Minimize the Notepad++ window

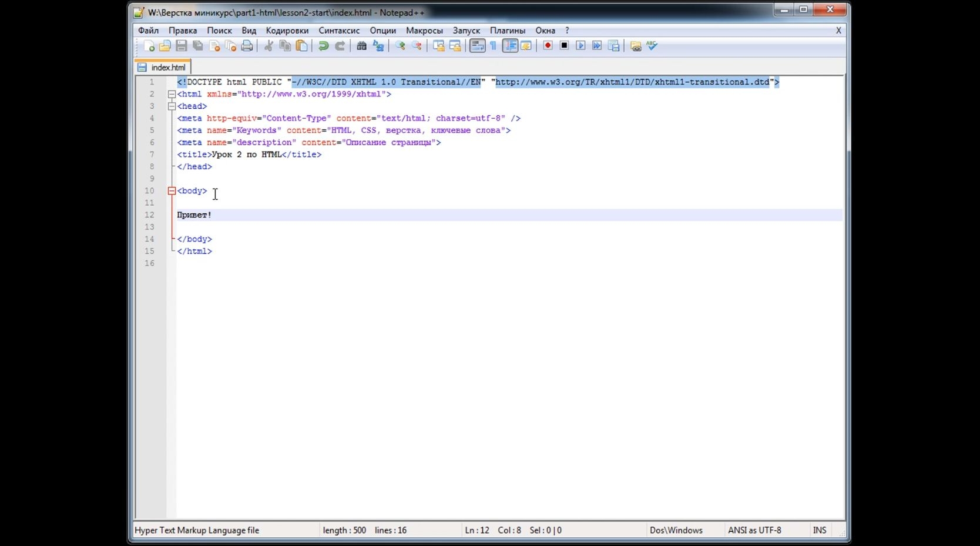(784, 10)
